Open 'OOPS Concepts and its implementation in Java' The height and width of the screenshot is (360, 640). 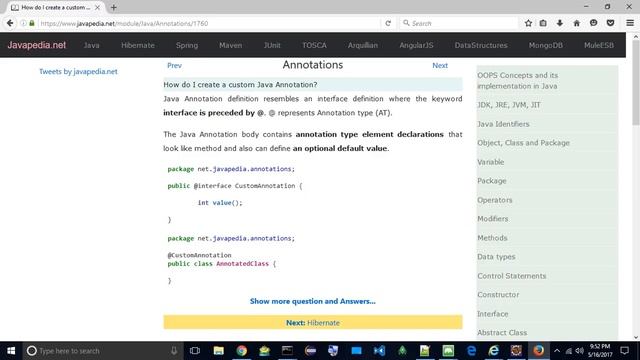518,81
